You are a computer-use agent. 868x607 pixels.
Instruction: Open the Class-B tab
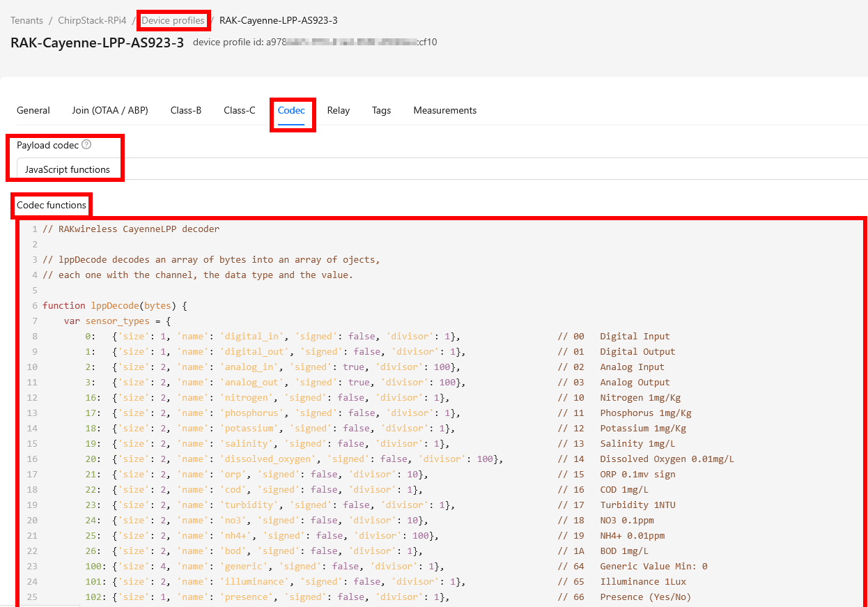[x=186, y=110]
